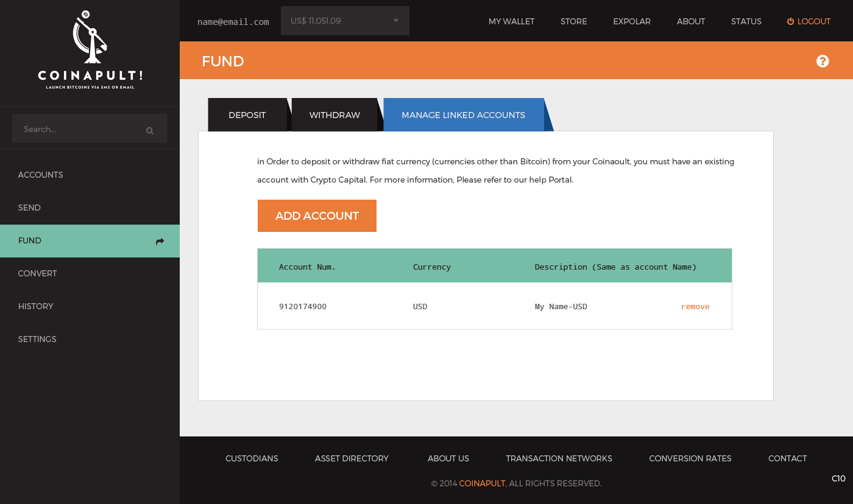
Task: Switch to the WITHDRAW tab
Action: tap(334, 115)
